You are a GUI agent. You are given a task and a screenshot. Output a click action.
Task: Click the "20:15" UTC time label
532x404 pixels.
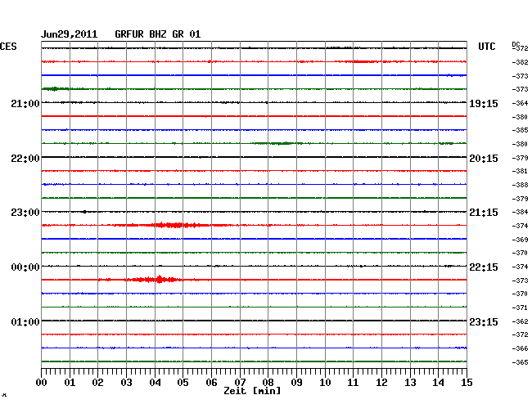[x=484, y=159]
